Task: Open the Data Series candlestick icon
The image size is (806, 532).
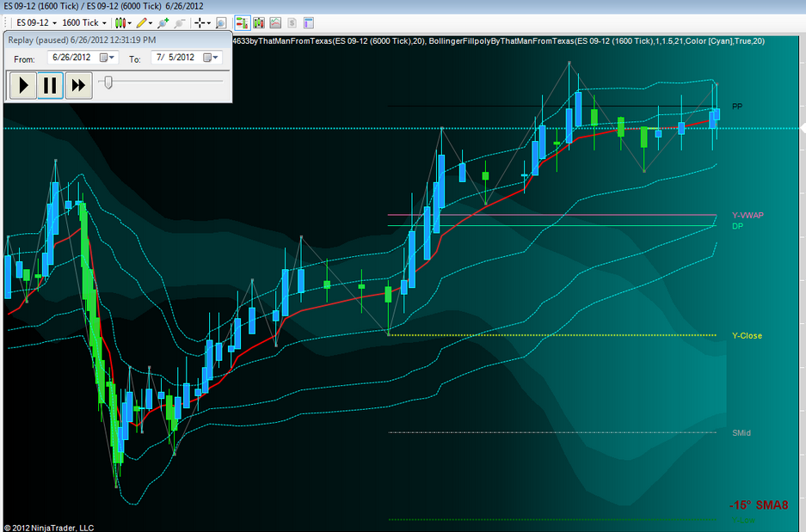Action: click(259, 22)
